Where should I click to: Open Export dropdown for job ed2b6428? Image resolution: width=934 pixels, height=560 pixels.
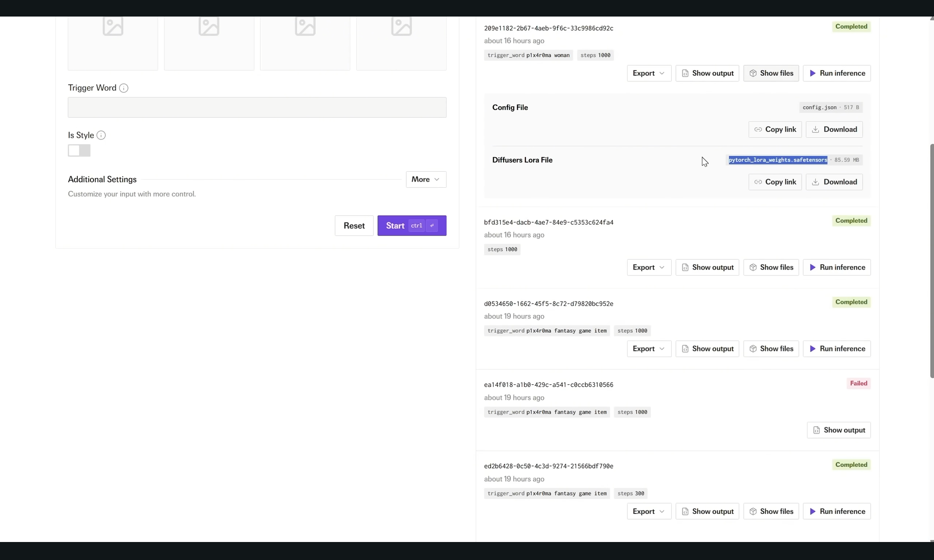point(649,511)
